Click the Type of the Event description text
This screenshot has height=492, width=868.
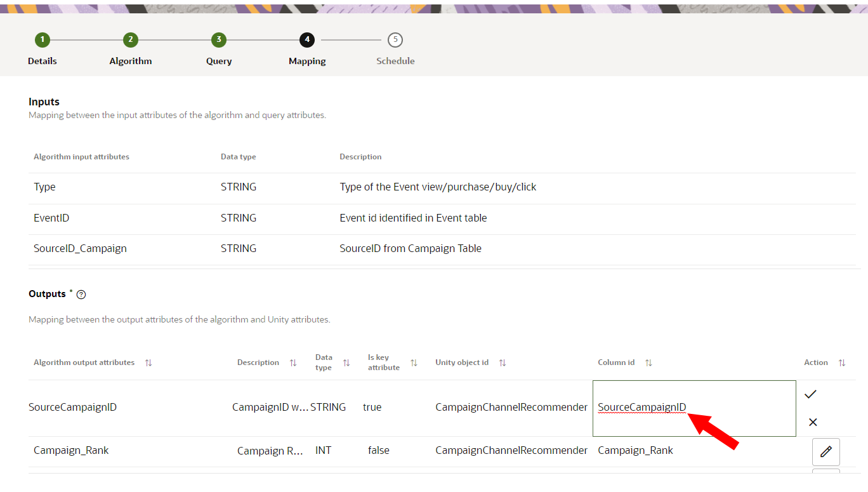tap(438, 187)
